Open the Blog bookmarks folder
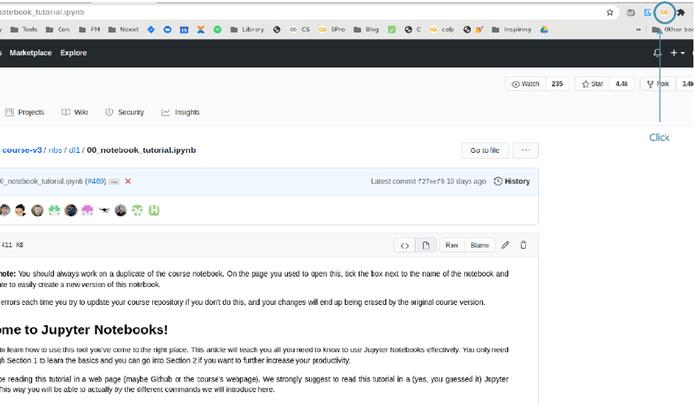The height and width of the screenshot is (406, 695). click(x=367, y=30)
